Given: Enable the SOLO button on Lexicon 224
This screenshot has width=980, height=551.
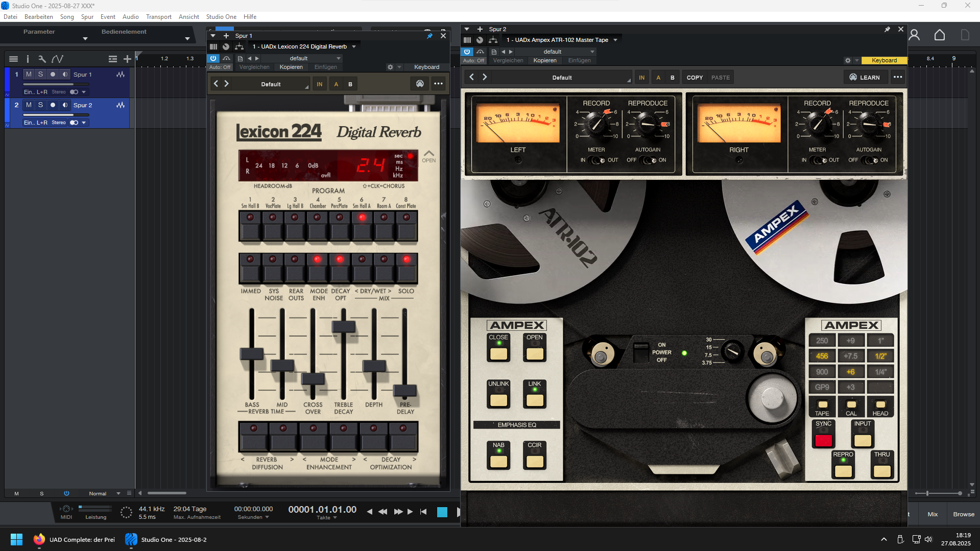Looking at the screenshot, I should (x=407, y=268).
